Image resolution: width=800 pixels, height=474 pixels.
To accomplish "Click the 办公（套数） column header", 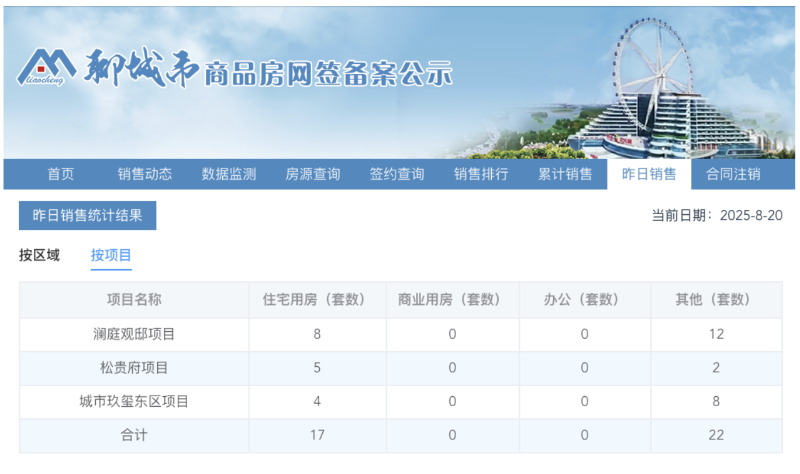I will point(584,300).
